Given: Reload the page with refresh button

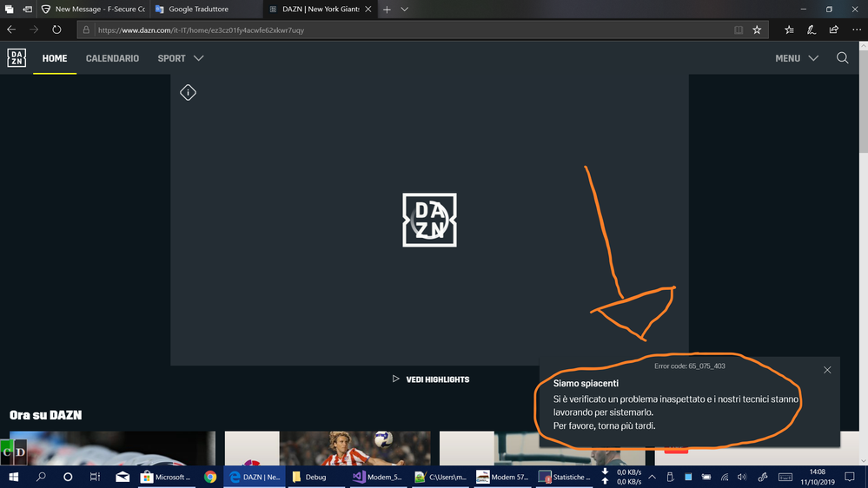Looking at the screenshot, I should (x=56, y=30).
